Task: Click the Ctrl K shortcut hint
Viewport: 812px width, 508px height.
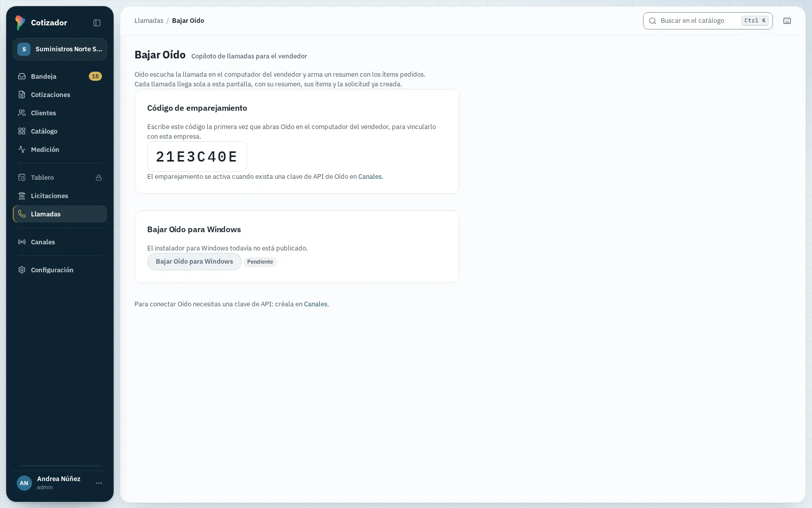Action: (x=755, y=21)
